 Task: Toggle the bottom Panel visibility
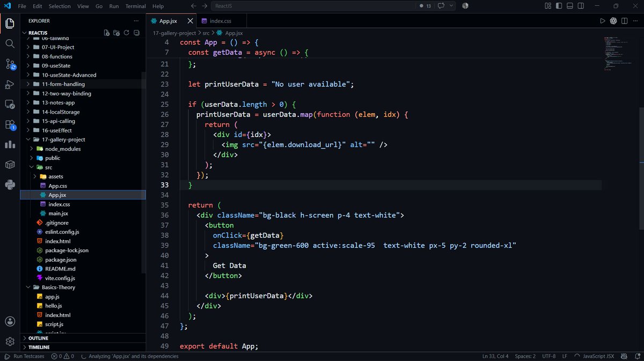pos(569,6)
